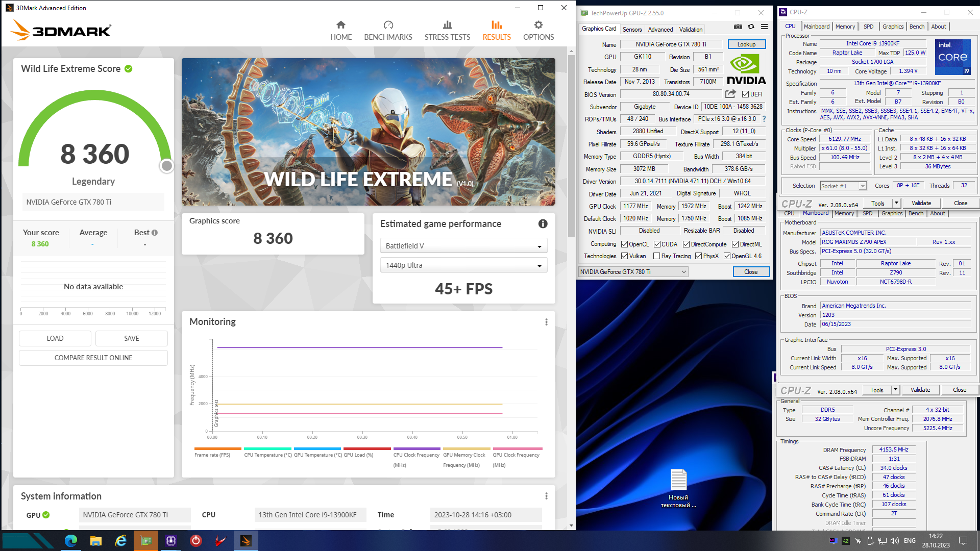
Task: Click the Wild Life Extreme banner image
Action: tap(368, 132)
